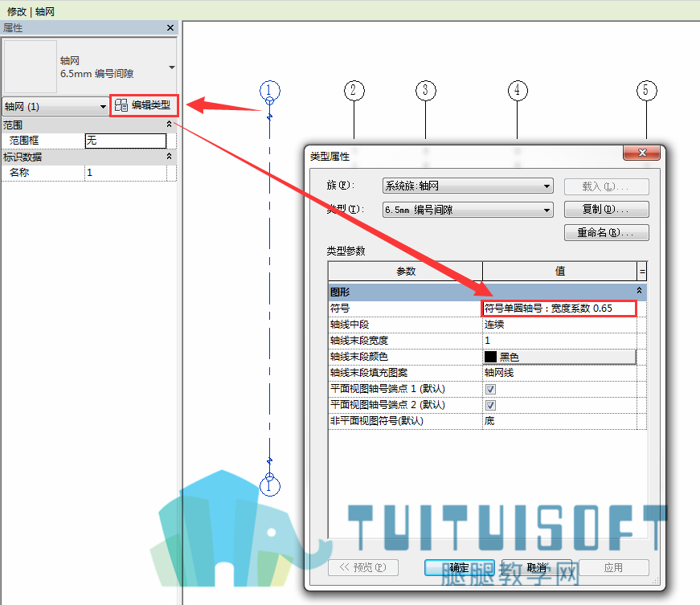Click the 复制 duplicate button
Image resolution: width=700 pixels, height=605 pixels.
pos(606,209)
